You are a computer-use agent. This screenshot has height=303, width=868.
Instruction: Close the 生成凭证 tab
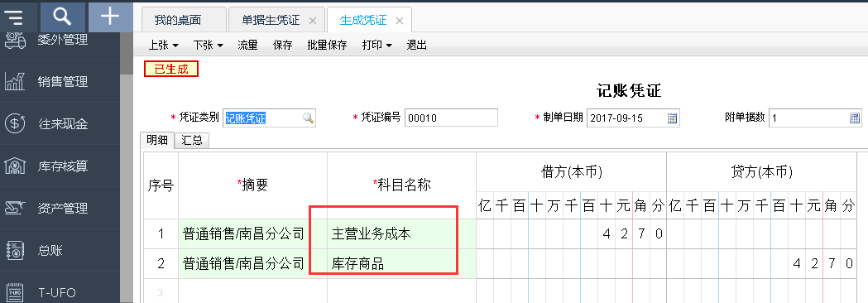click(x=399, y=21)
